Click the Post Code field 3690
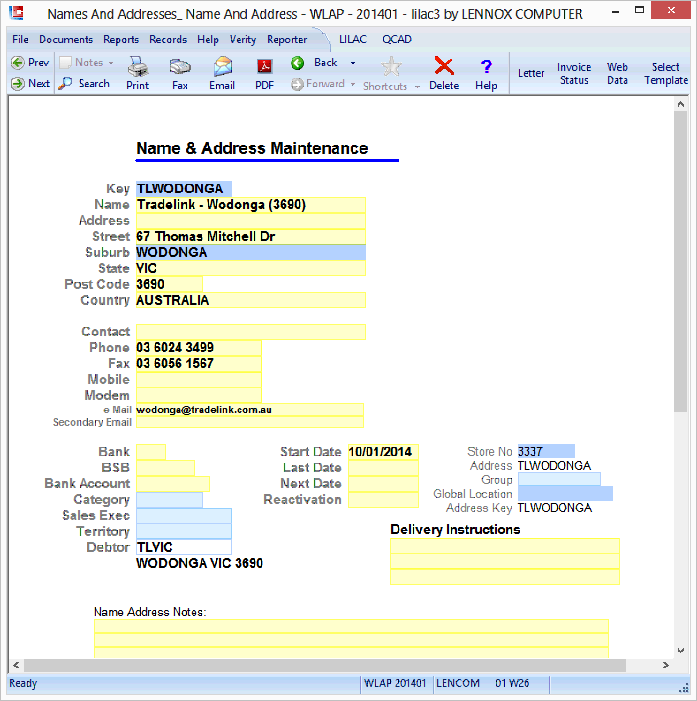 [x=169, y=284]
